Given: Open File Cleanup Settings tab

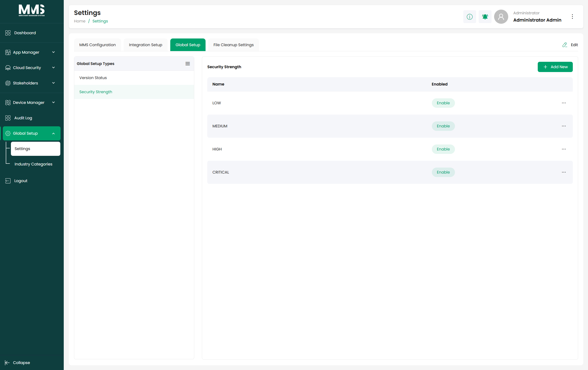Looking at the screenshot, I should [x=233, y=45].
